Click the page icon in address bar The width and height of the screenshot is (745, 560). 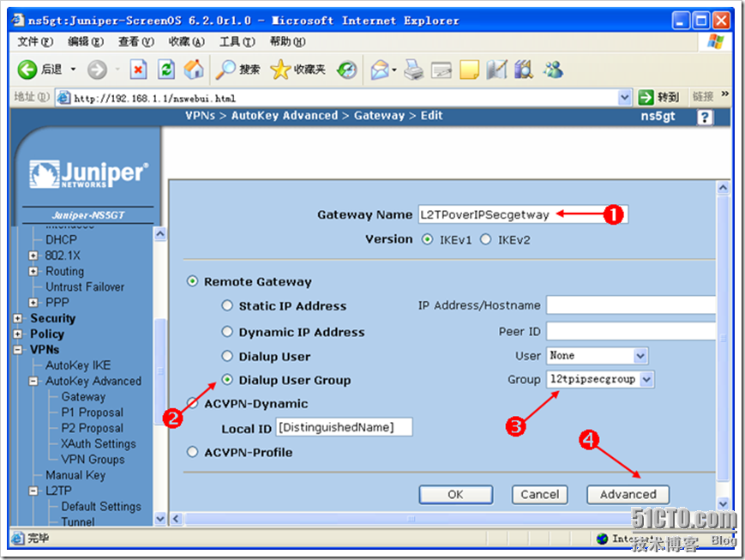[63, 98]
